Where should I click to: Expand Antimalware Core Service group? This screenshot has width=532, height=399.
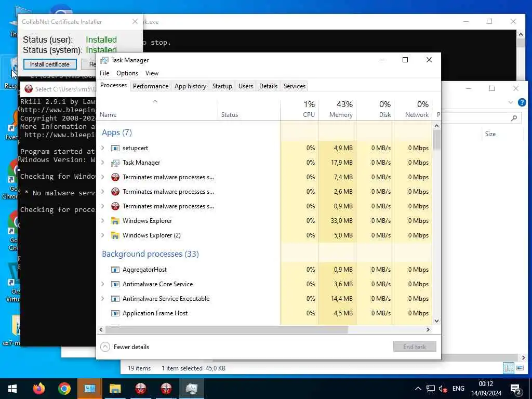click(103, 284)
